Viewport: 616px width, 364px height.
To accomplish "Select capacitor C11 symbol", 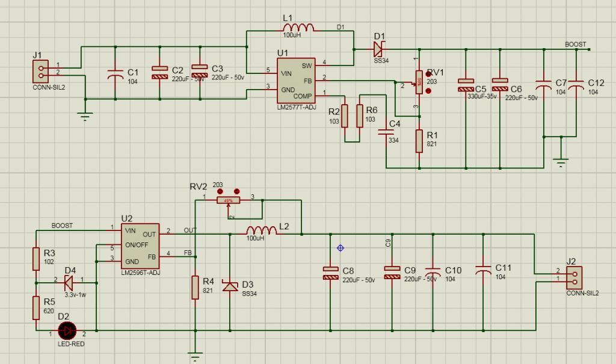I will (x=483, y=271).
